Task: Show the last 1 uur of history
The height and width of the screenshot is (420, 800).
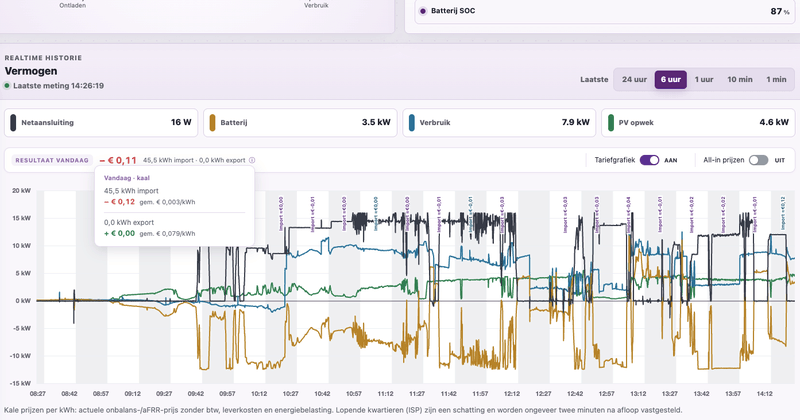Action: [704, 80]
